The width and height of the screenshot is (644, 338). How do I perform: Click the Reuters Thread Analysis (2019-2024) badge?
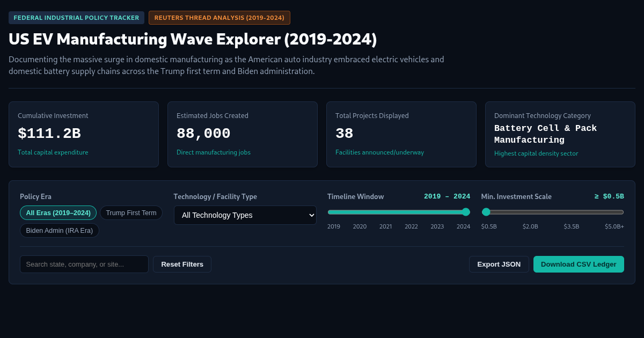219,18
